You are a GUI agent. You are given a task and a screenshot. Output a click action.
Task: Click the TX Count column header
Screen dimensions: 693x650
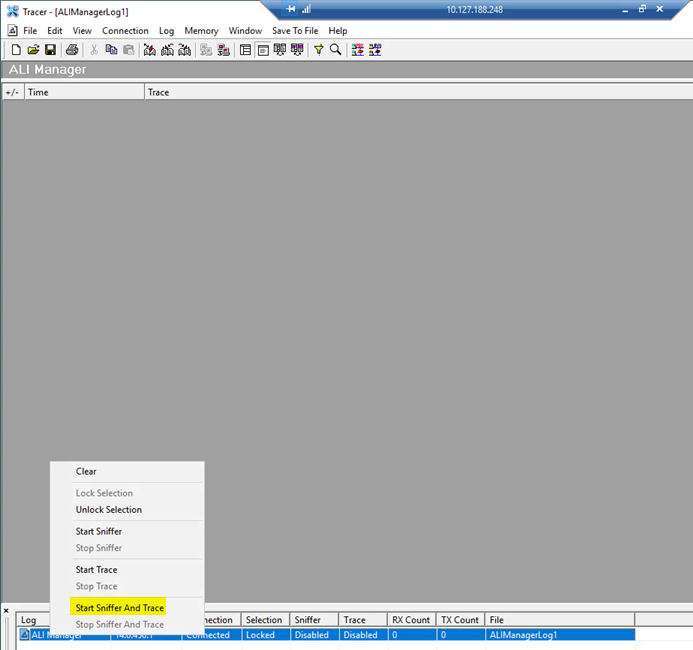pos(461,620)
